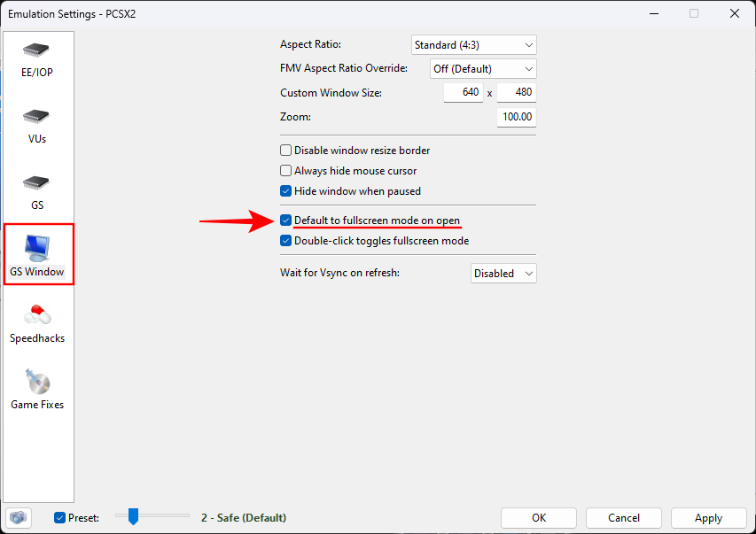Click the Apply button
Image resolution: width=756 pixels, height=534 pixels.
(709, 517)
